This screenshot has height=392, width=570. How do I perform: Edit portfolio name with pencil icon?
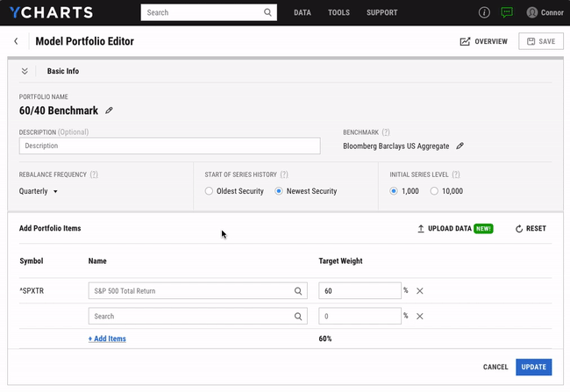(109, 110)
